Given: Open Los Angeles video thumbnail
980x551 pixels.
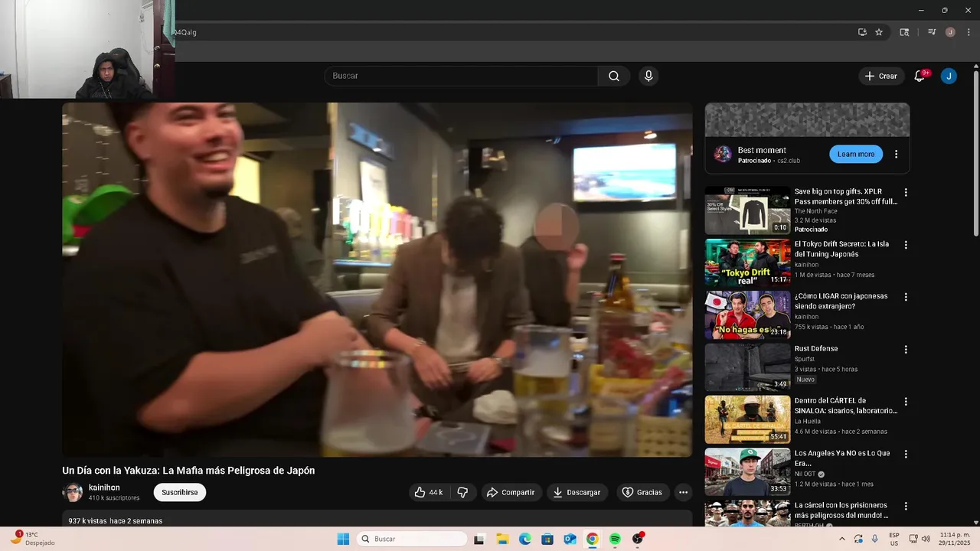Looking at the screenshot, I should (747, 471).
